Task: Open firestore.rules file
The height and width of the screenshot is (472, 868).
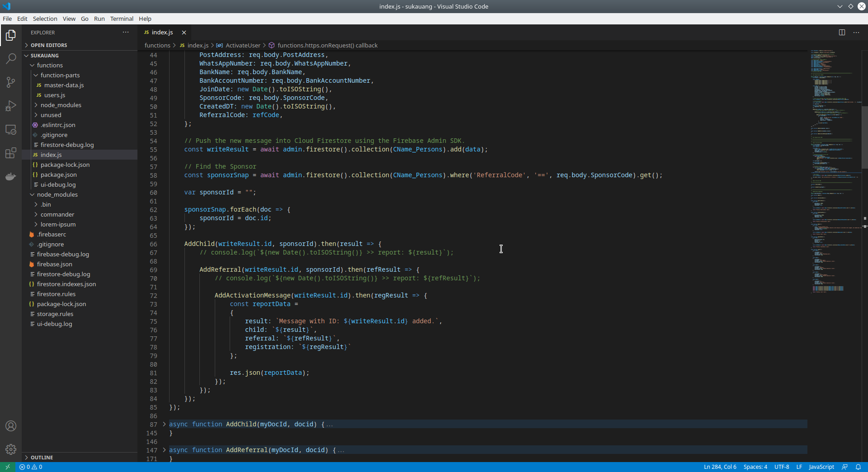Action: point(80,294)
